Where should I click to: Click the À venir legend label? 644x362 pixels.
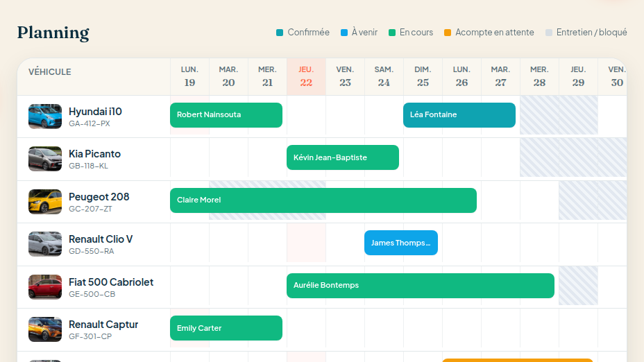coord(364,33)
